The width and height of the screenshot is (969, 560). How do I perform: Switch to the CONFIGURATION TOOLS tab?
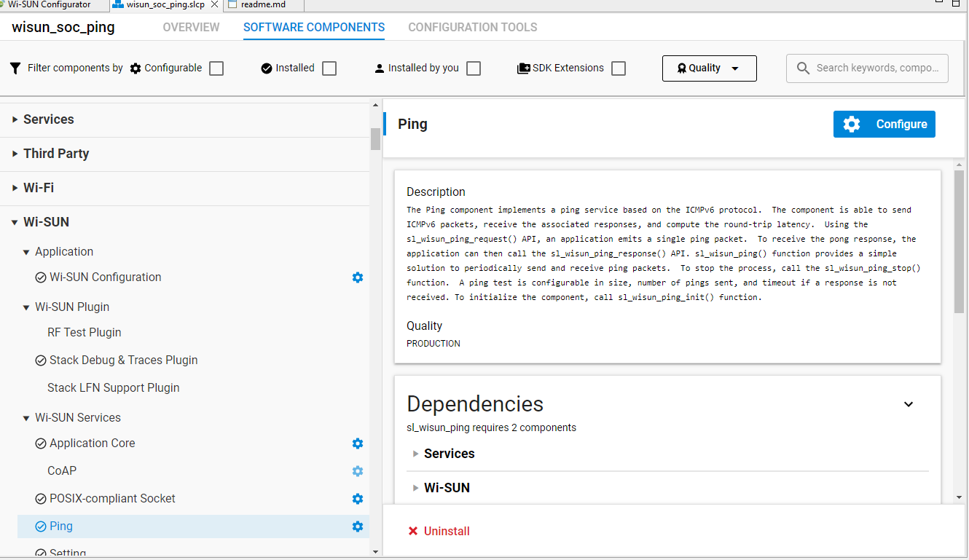click(x=472, y=27)
